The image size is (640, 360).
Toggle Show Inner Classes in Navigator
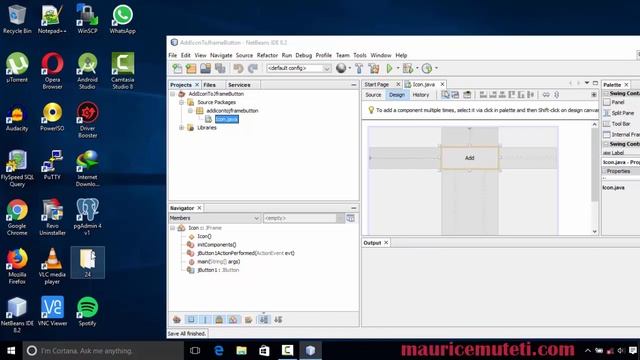click(x=233, y=320)
